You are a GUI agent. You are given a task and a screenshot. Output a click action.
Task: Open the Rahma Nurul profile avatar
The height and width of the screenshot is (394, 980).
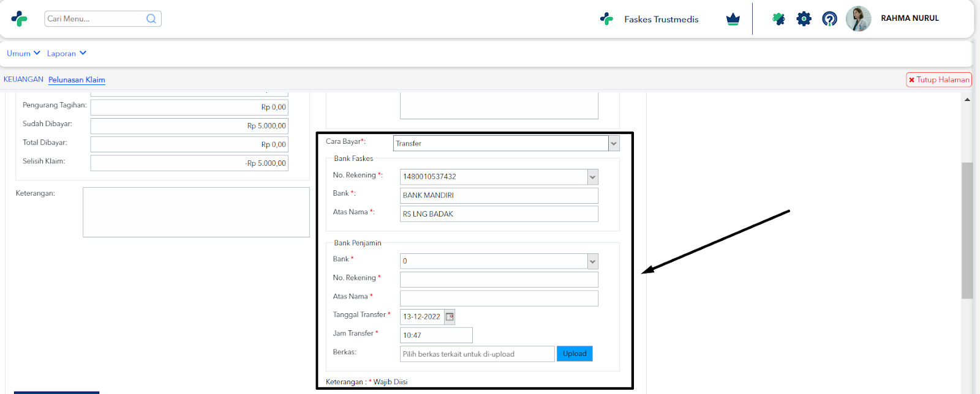pos(858,19)
